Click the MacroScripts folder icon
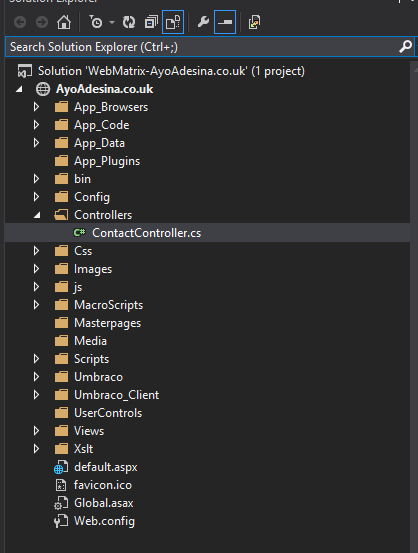418x553 pixels. 61,305
